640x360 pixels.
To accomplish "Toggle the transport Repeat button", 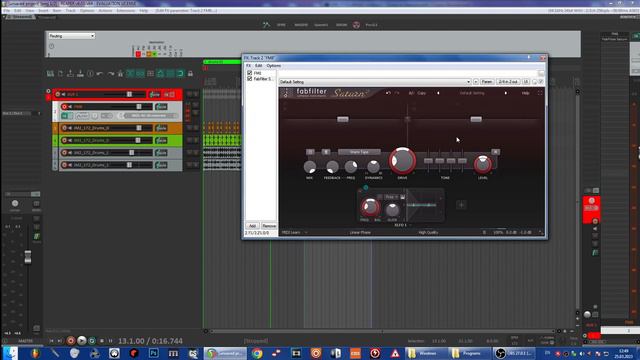I will pos(92,340).
